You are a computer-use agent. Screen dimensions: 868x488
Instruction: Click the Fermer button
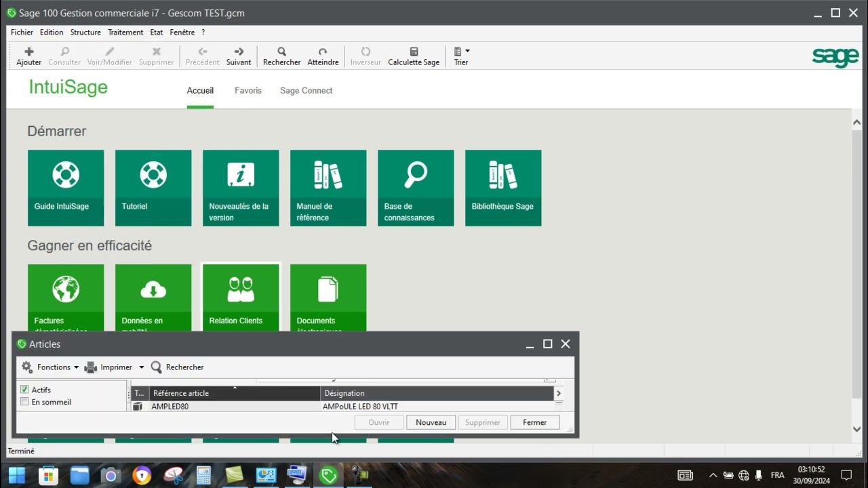[x=535, y=422]
